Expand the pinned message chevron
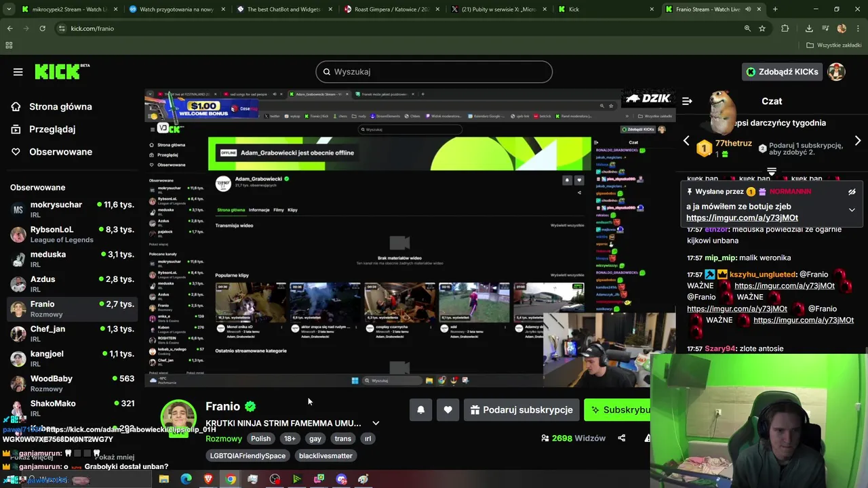The width and height of the screenshot is (868, 488). (852, 210)
